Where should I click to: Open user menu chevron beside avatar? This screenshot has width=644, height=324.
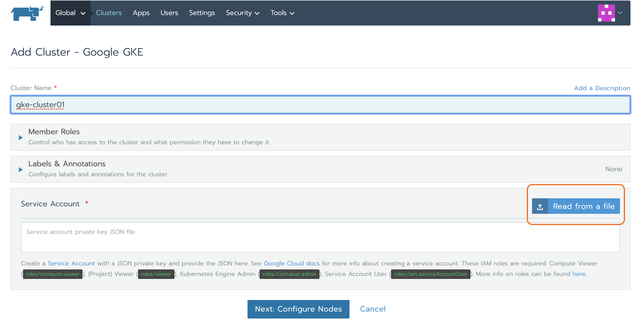click(620, 13)
